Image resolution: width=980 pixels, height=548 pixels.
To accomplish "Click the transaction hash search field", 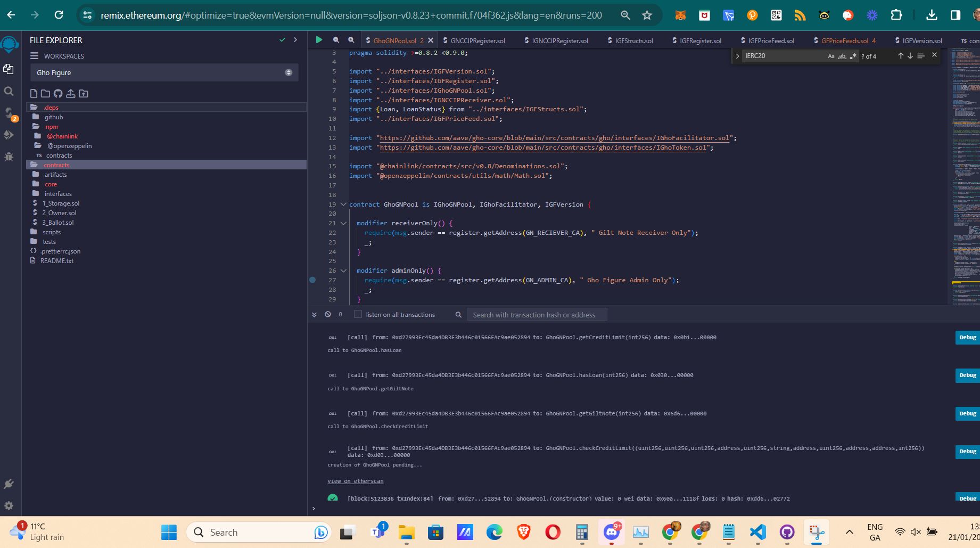I will point(537,315).
